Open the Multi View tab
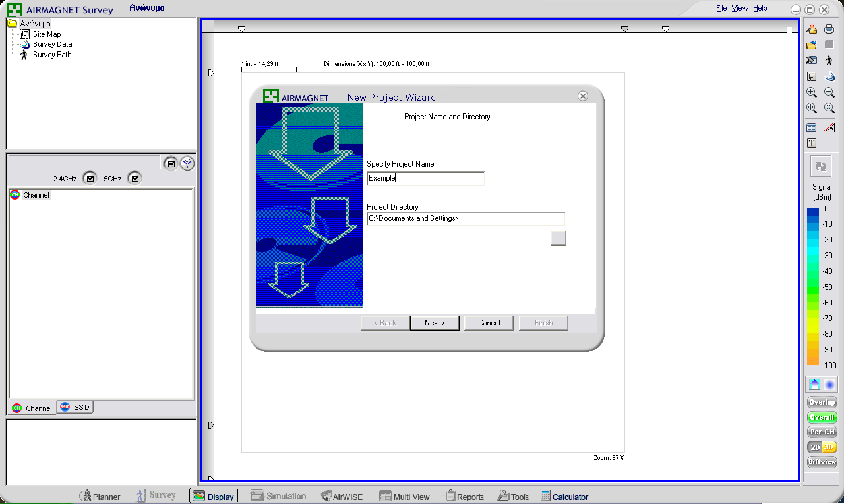Image resolution: width=844 pixels, height=504 pixels. pyautogui.click(x=405, y=497)
